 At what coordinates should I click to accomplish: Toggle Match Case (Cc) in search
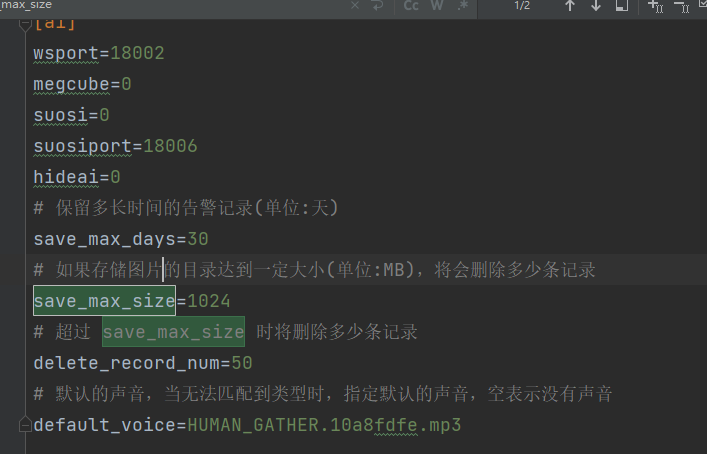coord(411,5)
